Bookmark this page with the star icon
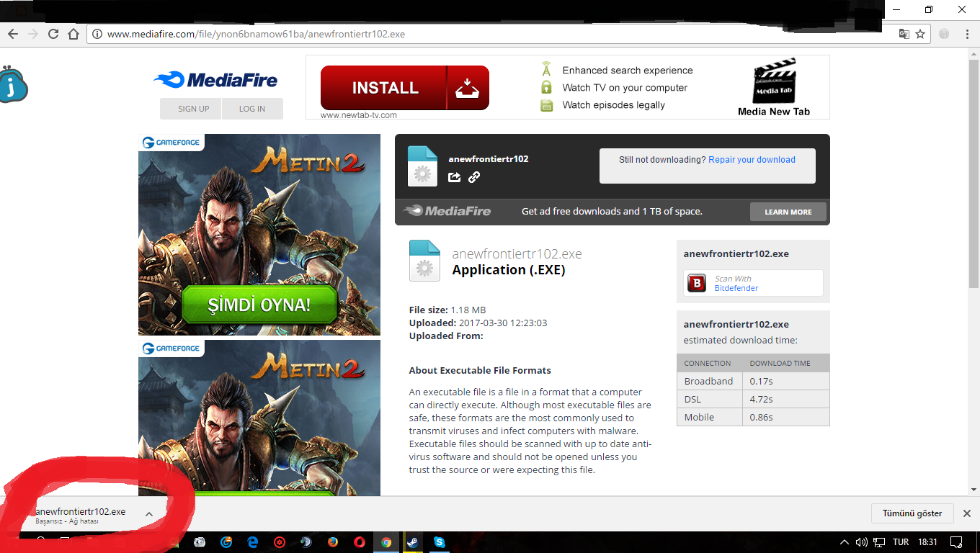 click(x=920, y=34)
